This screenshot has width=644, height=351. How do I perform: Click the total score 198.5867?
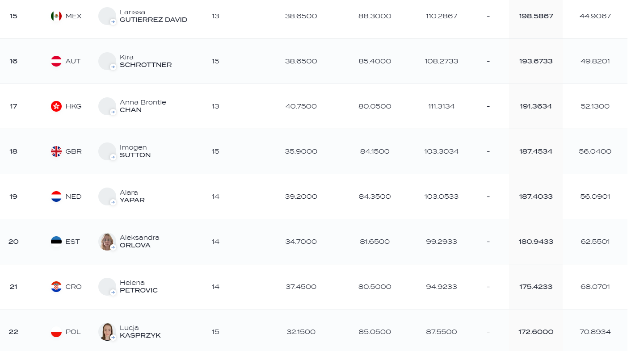(x=536, y=16)
